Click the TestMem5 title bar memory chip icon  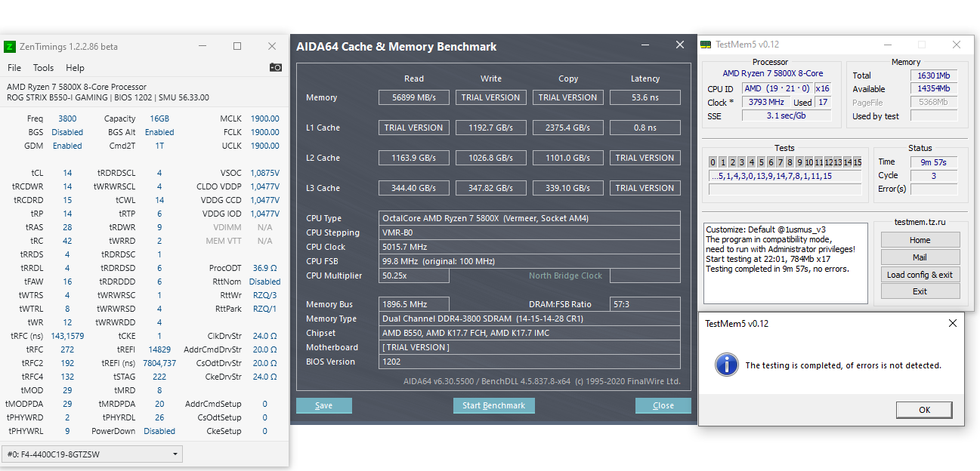tap(706, 44)
